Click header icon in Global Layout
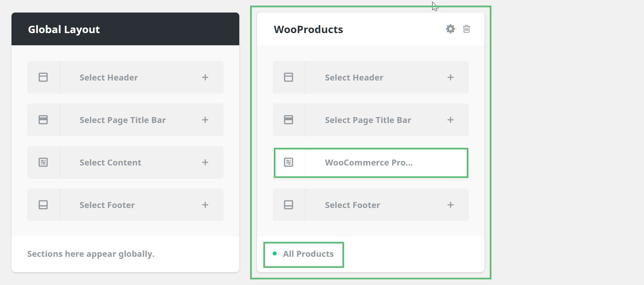 tap(43, 77)
